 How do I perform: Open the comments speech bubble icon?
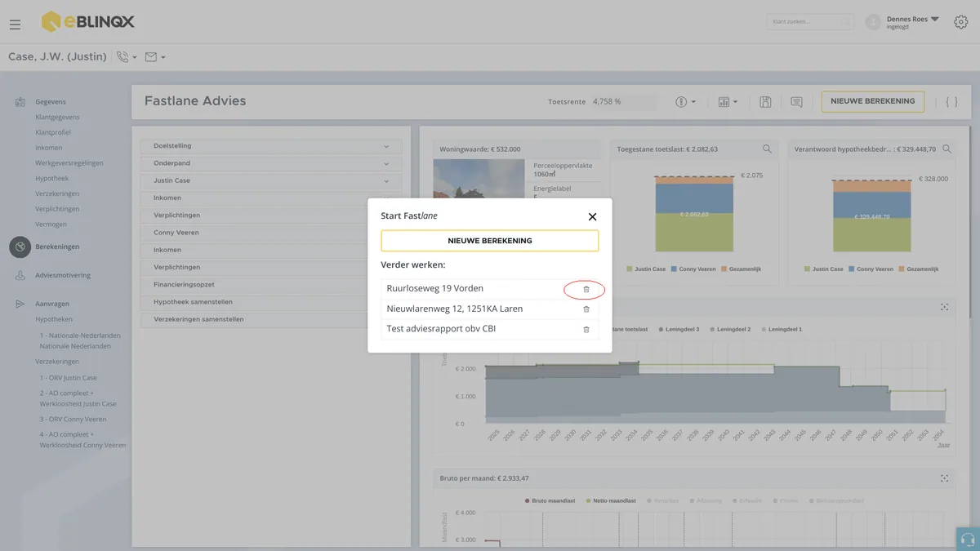796,102
